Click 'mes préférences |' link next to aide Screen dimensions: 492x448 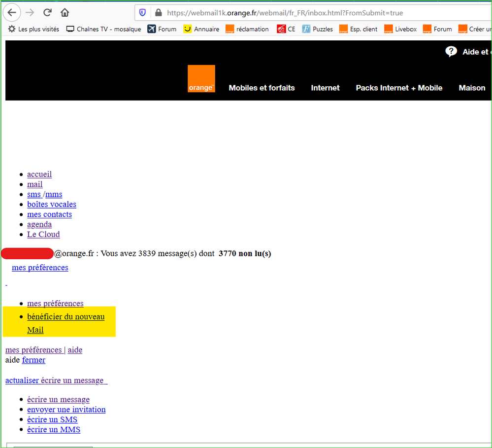coord(35,350)
